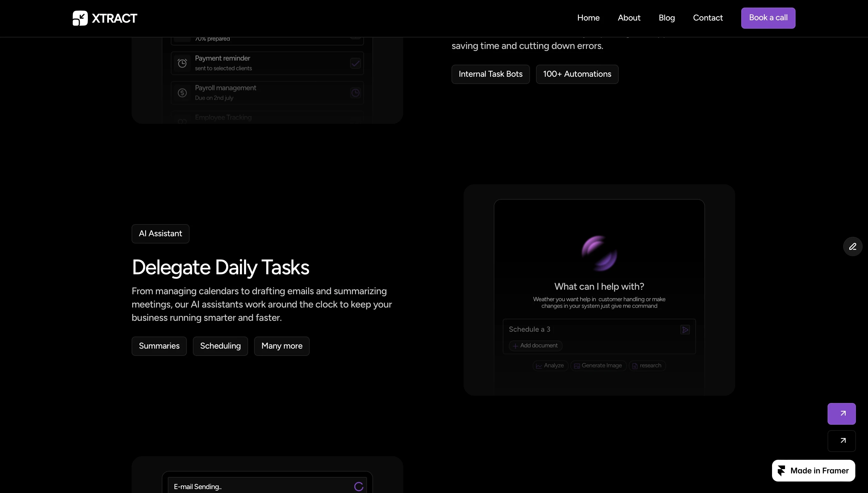Open the Made in Framer badge
Image resolution: width=868 pixels, height=493 pixels.
click(x=813, y=471)
